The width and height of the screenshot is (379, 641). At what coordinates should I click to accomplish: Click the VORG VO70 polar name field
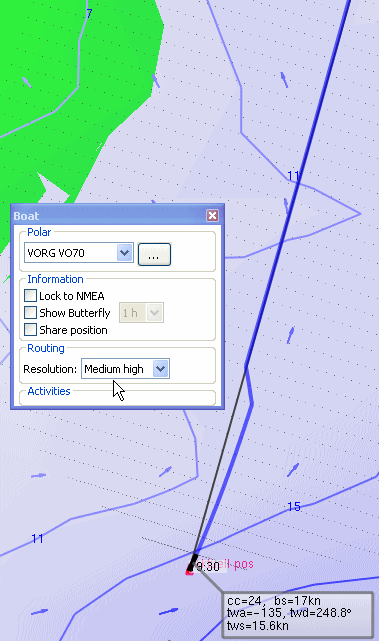71,253
